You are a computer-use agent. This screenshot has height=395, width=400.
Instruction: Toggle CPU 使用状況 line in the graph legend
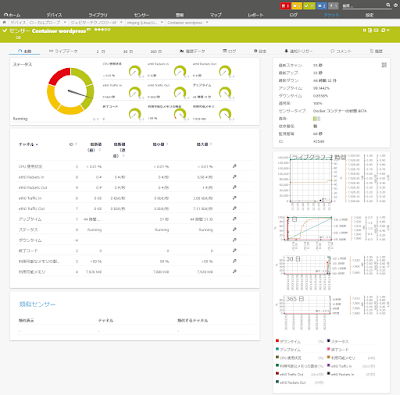coord(289,358)
